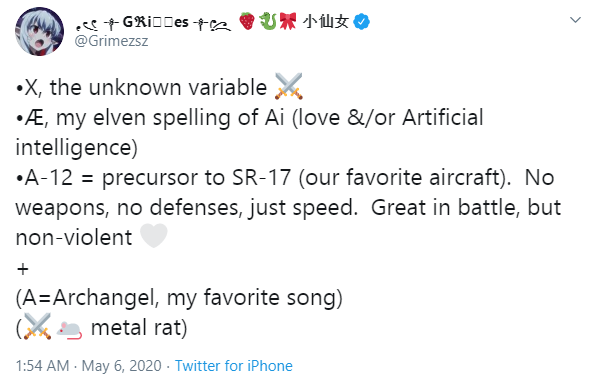Click the anime avatar profile picture

coord(40,32)
